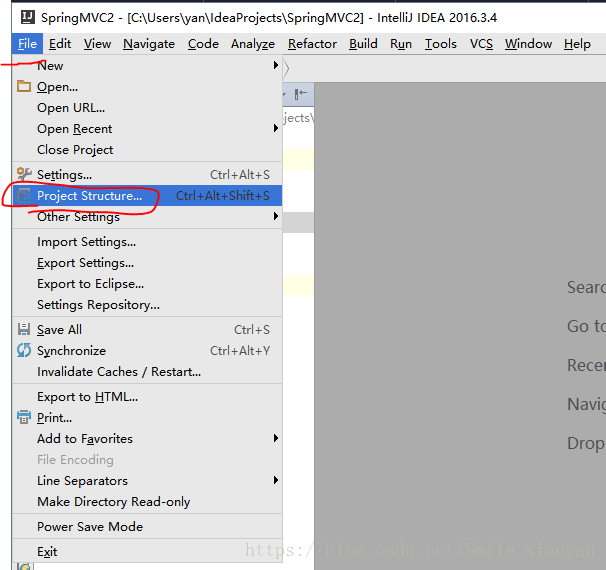The height and width of the screenshot is (570, 606).
Task: Click the printer icon beside Print...
Action: 24,417
